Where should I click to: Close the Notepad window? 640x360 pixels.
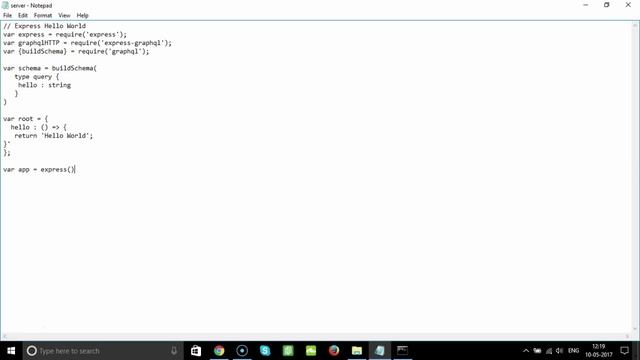click(628, 5)
